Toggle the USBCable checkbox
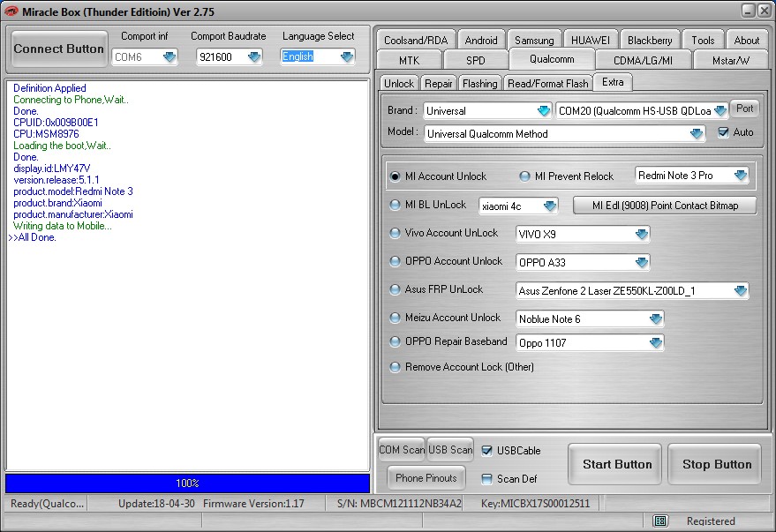Image resolution: width=776 pixels, height=532 pixels. pos(486,451)
